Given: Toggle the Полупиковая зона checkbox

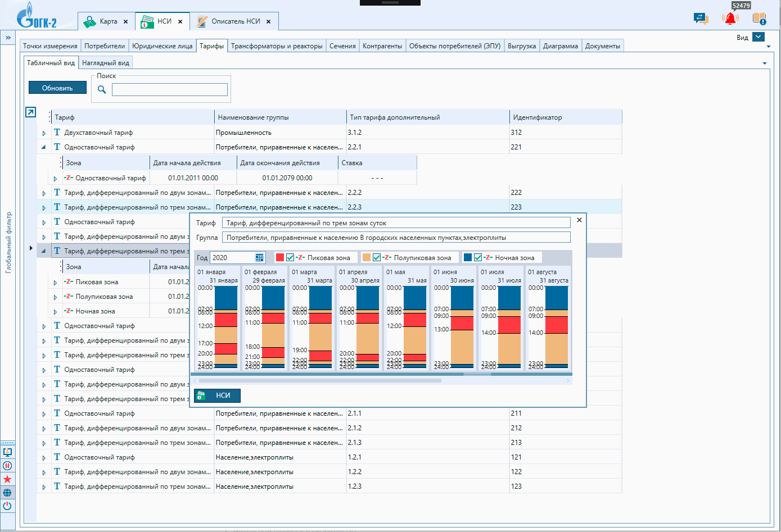Looking at the screenshot, I should coord(377,258).
